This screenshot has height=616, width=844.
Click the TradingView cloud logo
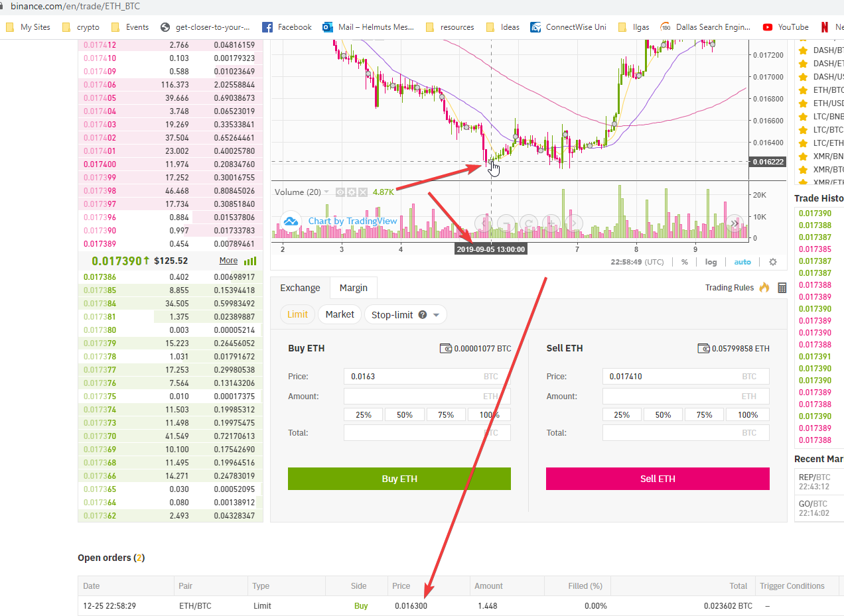(290, 221)
